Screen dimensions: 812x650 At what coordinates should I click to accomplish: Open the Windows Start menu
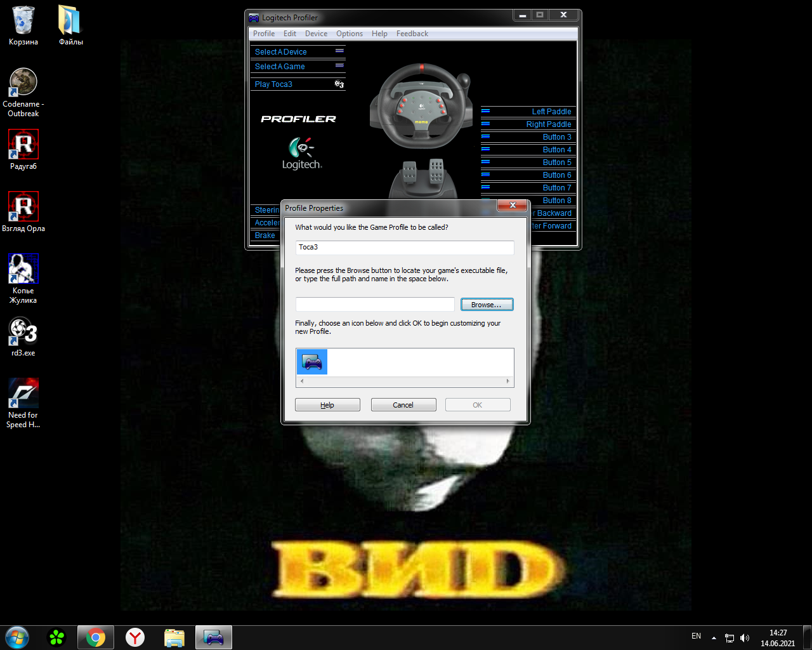pos(17,637)
